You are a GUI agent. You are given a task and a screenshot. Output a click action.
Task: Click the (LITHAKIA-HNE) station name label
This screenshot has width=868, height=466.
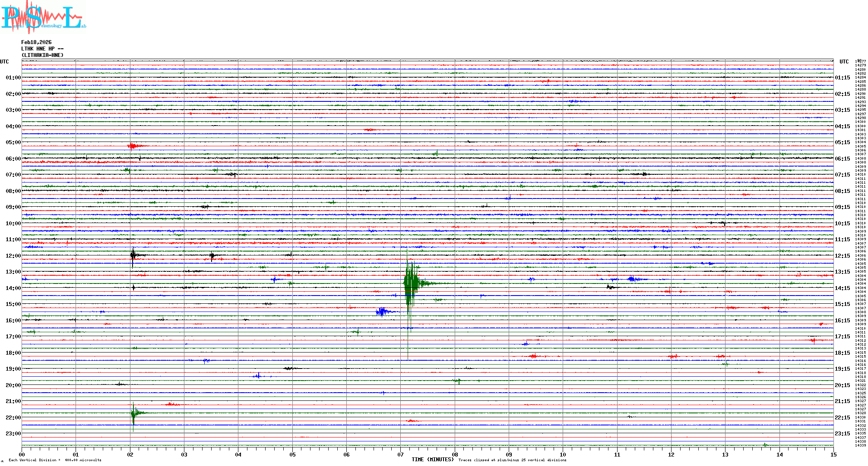pyautogui.click(x=42, y=55)
